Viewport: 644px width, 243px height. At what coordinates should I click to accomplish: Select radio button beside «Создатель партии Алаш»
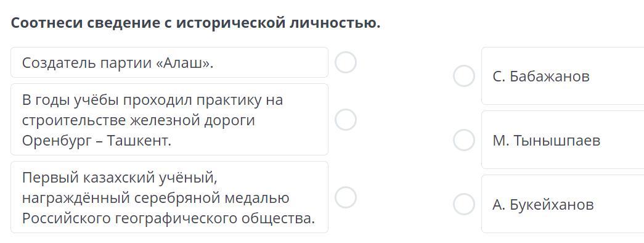pos(345,62)
